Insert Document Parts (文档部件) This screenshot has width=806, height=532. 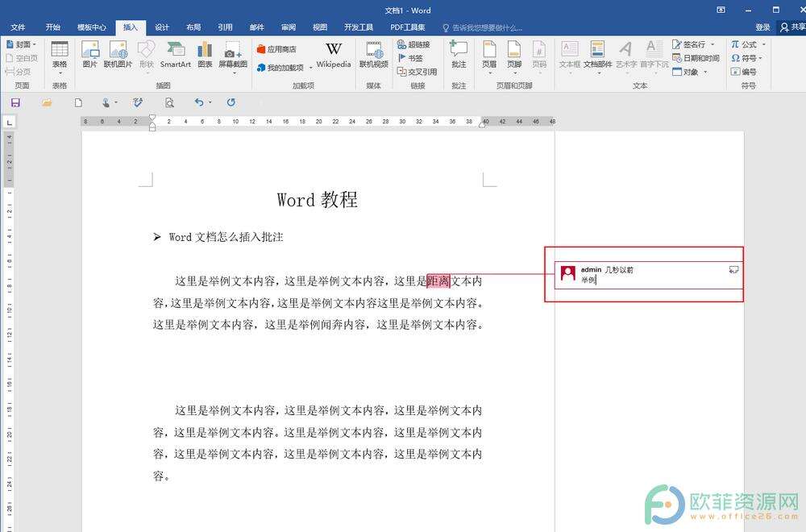point(598,57)
